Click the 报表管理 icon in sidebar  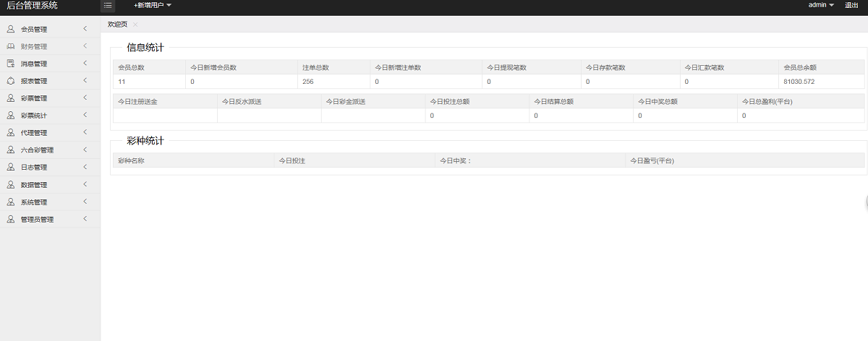(x=11, y=81)
